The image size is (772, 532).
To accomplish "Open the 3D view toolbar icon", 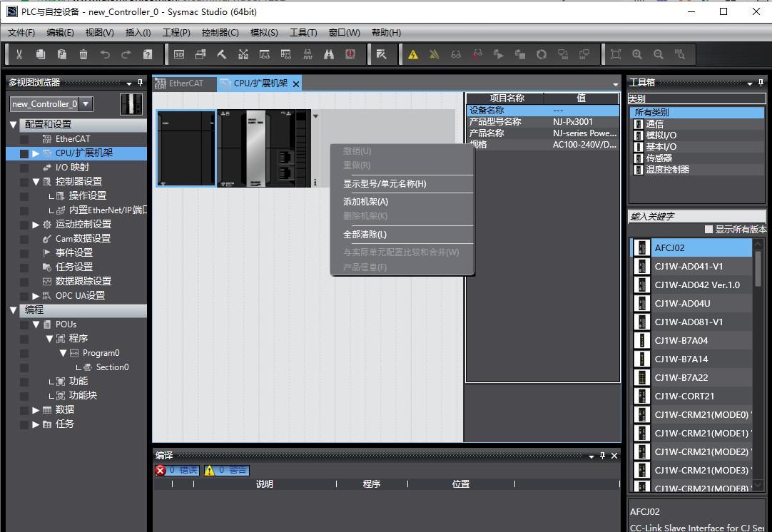I will [x=179, y=54].
